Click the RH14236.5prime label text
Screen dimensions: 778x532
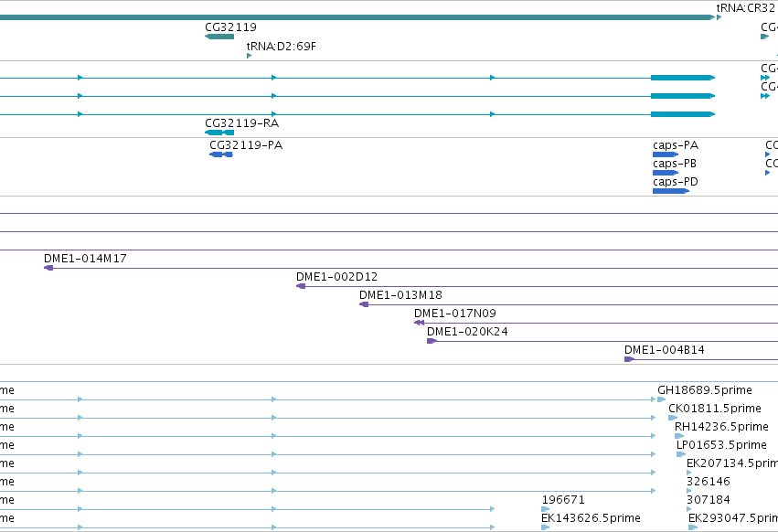(x=721, y=427)
